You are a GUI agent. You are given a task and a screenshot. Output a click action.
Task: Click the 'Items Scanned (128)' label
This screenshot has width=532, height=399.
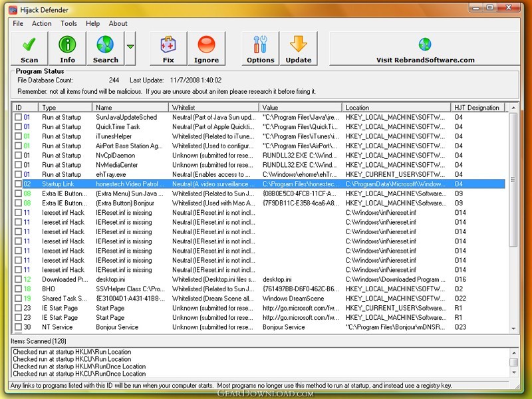tap(39, 341)
